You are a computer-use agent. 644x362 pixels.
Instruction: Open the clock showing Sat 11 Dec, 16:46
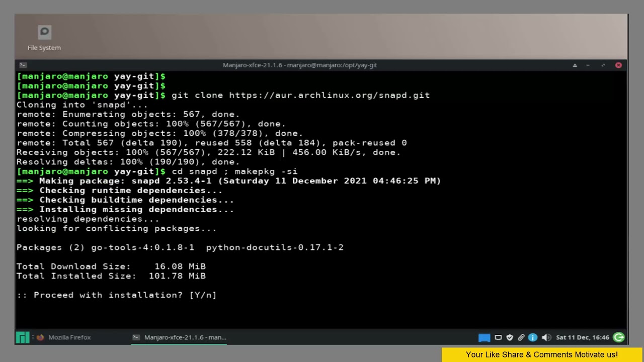pyautogui.click(x=583, y=337)
